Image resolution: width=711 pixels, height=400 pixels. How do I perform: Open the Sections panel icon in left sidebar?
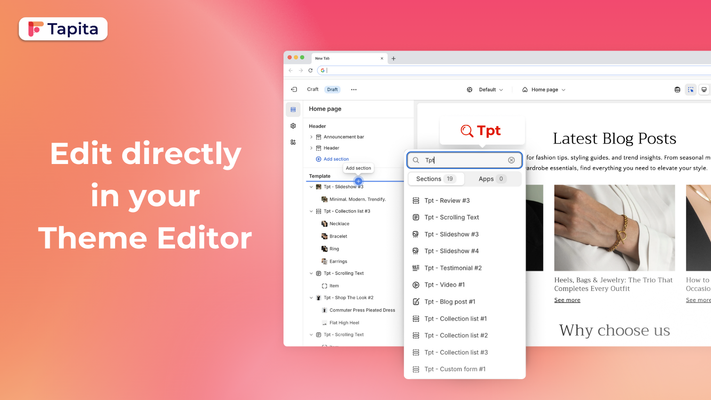[293, 109]
